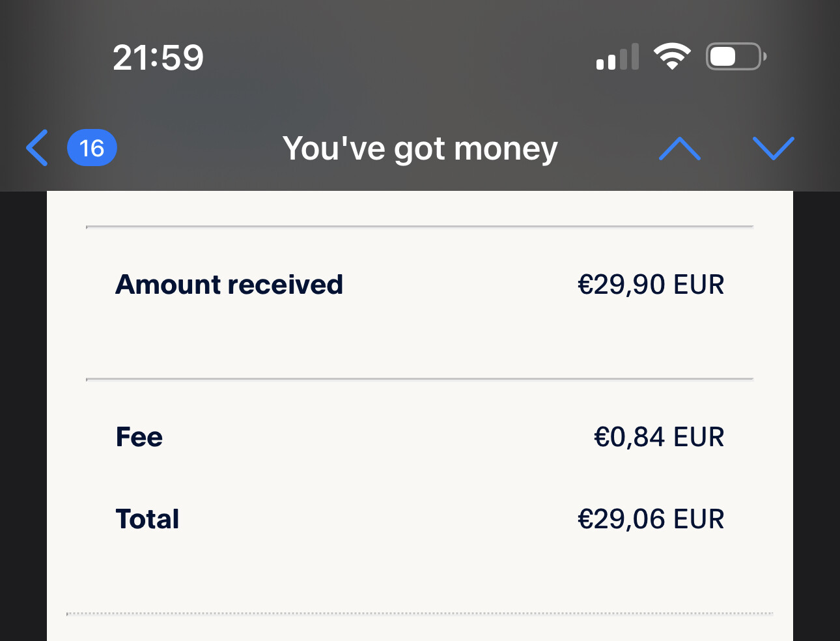The height and width of the screenshot is (641, 840).
Task: Go to next message with down chevron
Action: (x=773, y=149)
